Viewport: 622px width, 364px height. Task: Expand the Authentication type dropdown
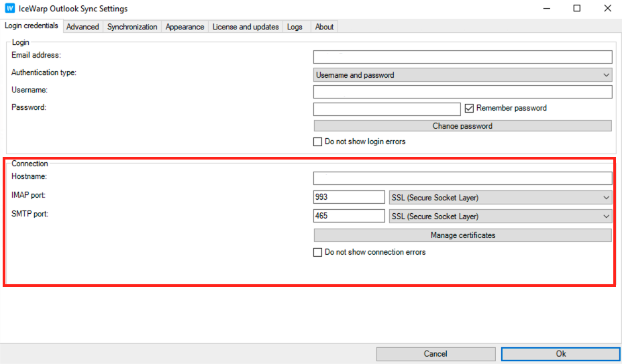[462, 75]
